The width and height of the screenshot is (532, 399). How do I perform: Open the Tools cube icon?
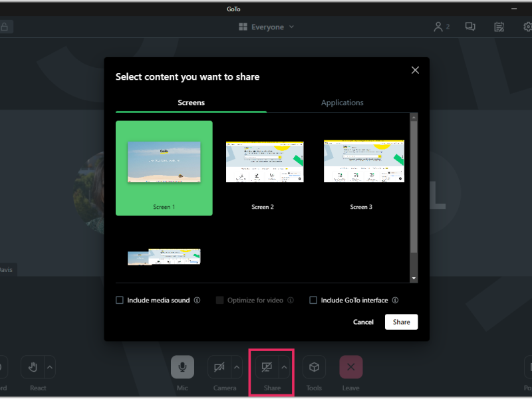(314, 367)
